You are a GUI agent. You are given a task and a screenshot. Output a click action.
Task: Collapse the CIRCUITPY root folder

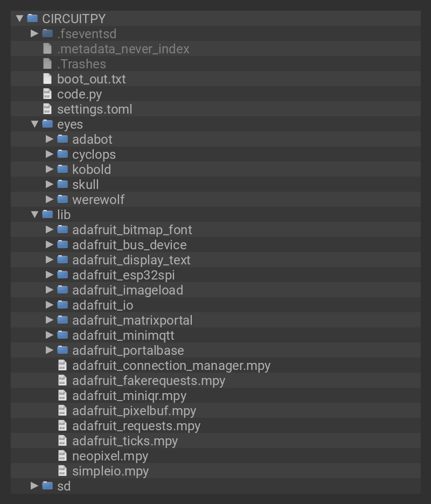click(x=19, y=19)
